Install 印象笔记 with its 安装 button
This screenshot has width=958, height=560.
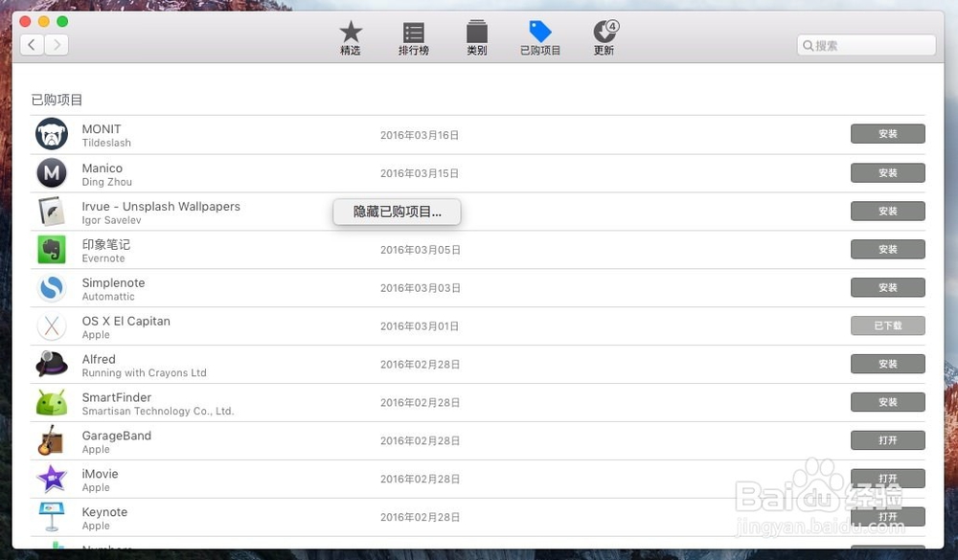pos(888,249)
